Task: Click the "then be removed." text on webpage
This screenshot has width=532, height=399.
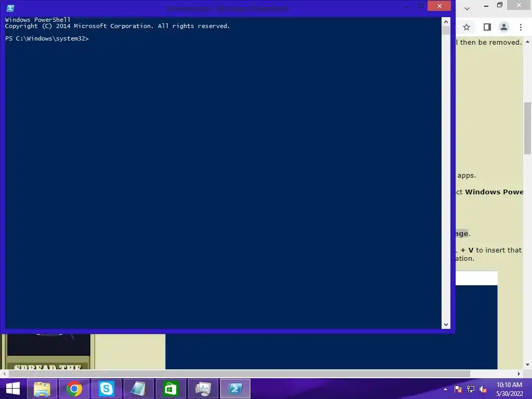Action: [490, 43]
